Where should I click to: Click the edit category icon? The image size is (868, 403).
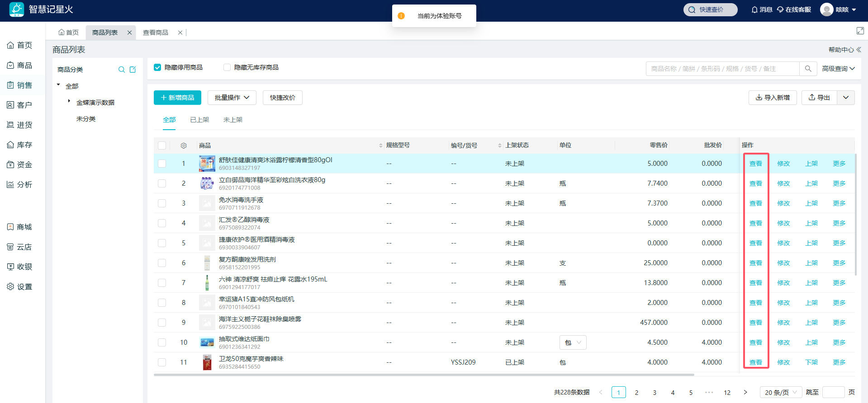[x=133, y=70]
